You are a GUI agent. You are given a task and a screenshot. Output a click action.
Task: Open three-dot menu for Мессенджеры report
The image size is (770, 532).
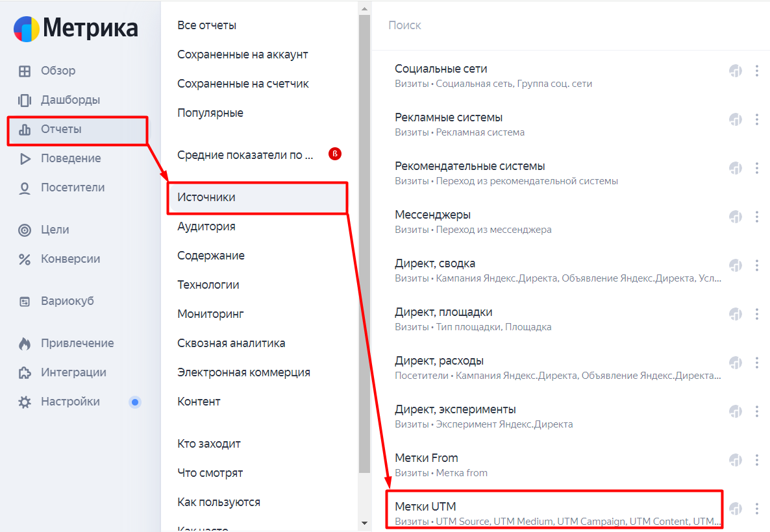(757, 217)
